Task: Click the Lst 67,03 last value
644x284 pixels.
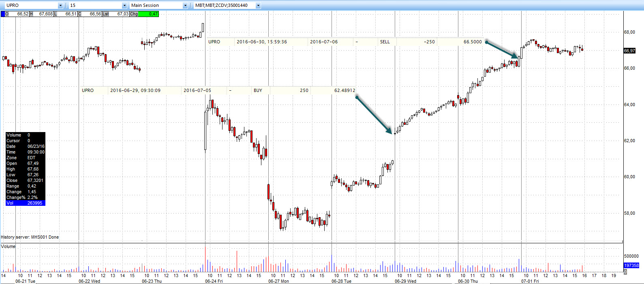Action: (x=116, y=14)
